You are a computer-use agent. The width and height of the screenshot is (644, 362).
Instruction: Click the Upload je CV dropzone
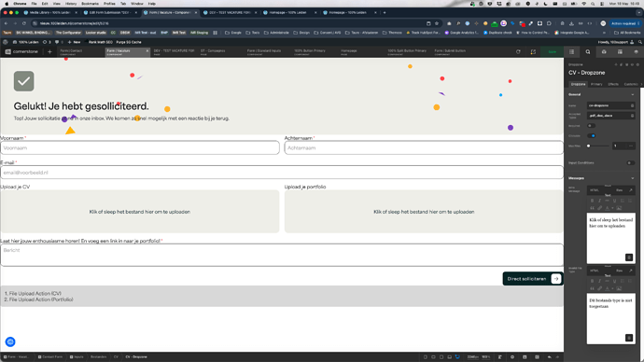pos(140,212)
